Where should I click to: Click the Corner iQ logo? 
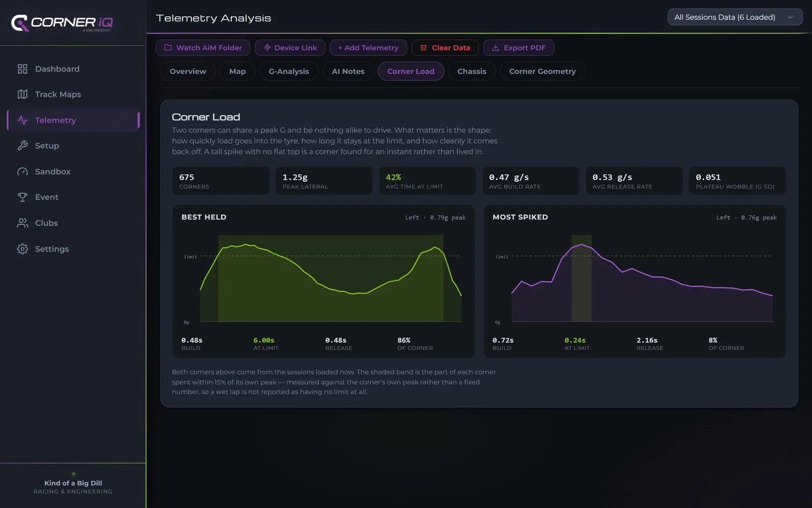coord(62,23)
